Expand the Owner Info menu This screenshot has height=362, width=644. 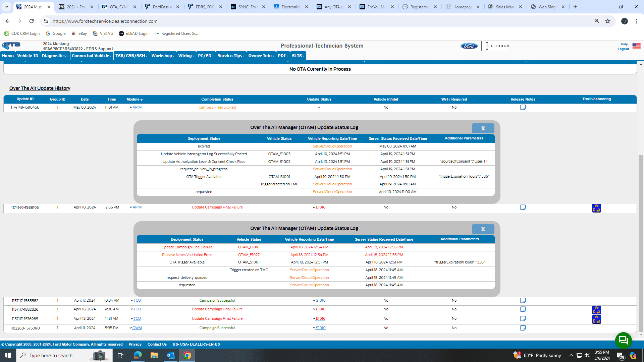point(261,56)
